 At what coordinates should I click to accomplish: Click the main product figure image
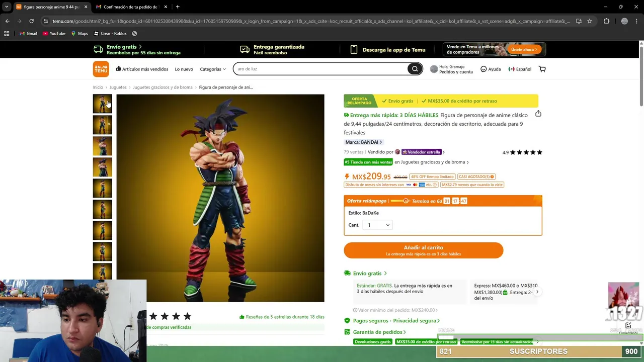coord(220,198)
